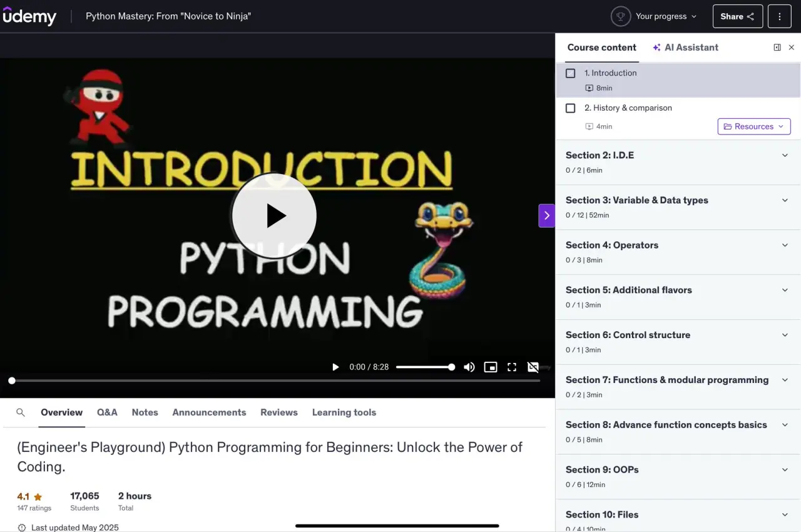
Task: Expand Section 7: Functions & modular programming
Action: 678,387
